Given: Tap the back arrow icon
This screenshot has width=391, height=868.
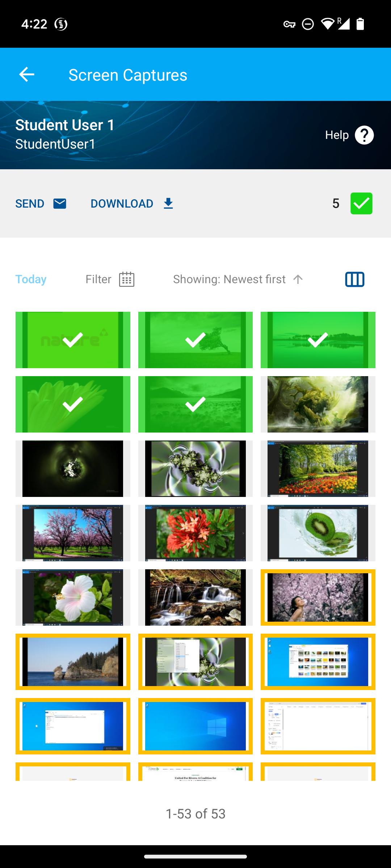Looking at the screenshot, I should click(x=26, y=75).
